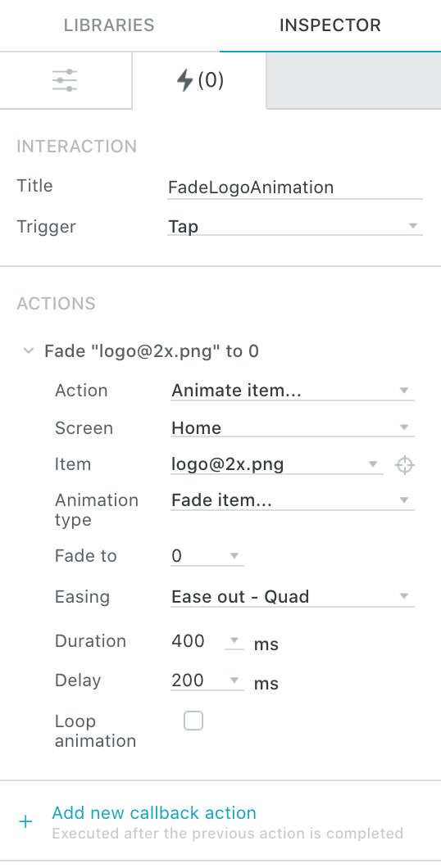Viewport: 441px width, 868px height.
Task: Open the Animation type dropdown
Action: point(292,500)
